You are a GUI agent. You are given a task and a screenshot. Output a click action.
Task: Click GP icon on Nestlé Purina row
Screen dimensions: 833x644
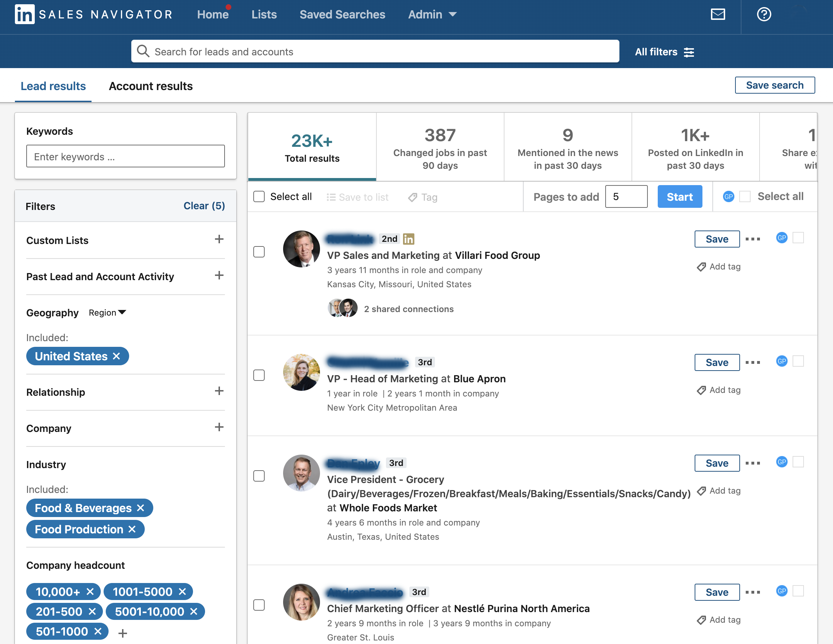tap(782, 591)
